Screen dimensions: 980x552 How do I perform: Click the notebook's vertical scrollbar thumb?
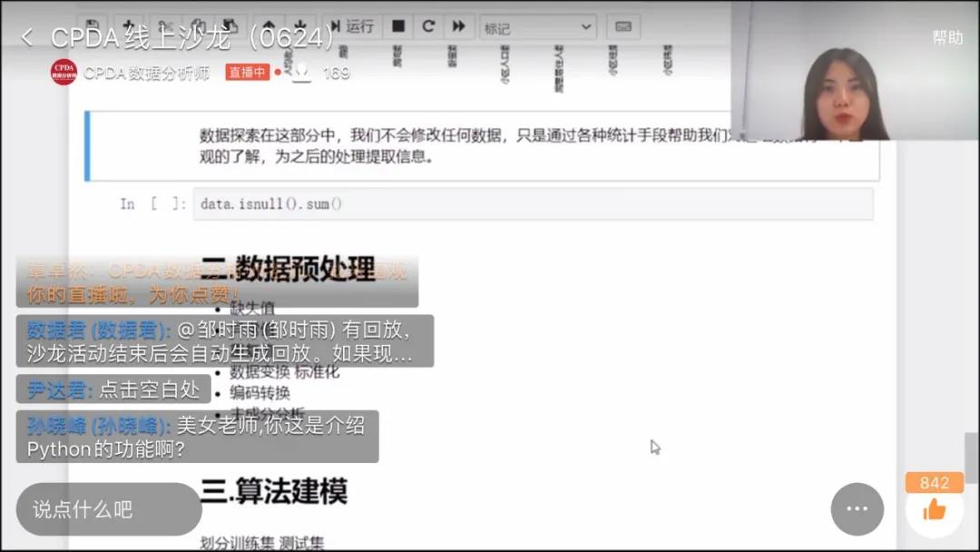971,457
